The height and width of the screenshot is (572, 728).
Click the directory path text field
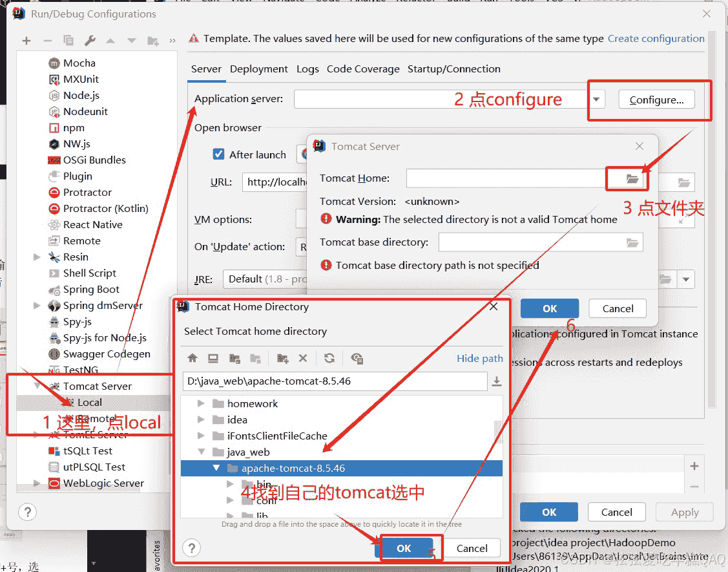[335, 381]
